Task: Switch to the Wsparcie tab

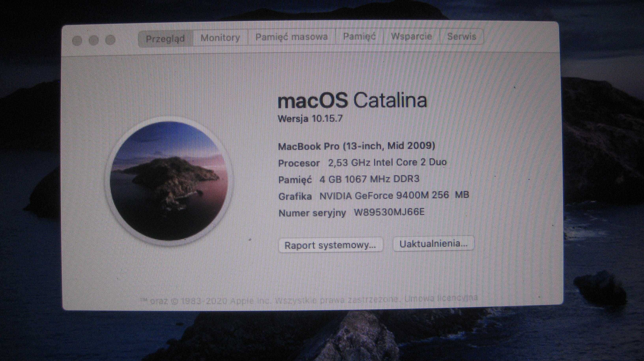Action: (411, 36)
